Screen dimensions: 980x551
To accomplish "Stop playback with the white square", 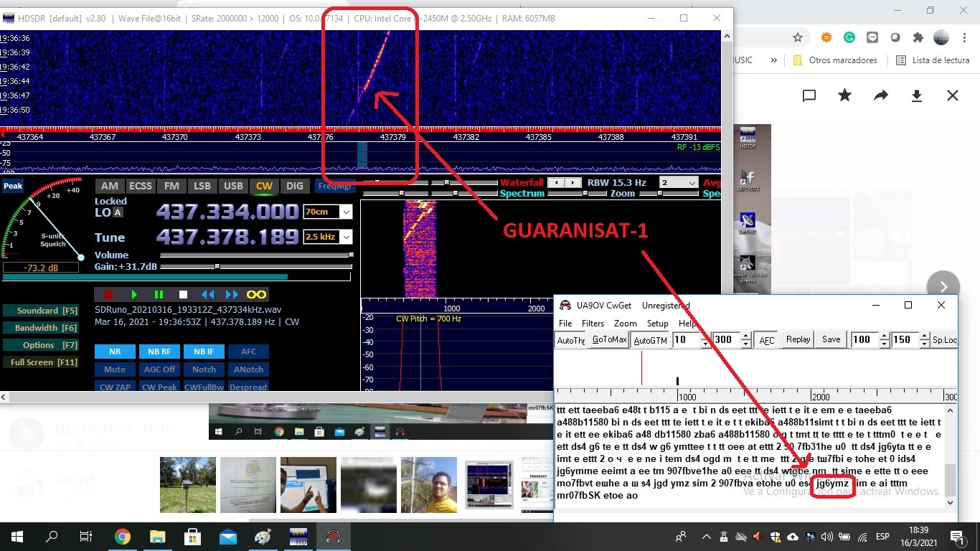I will pos(183,294).
